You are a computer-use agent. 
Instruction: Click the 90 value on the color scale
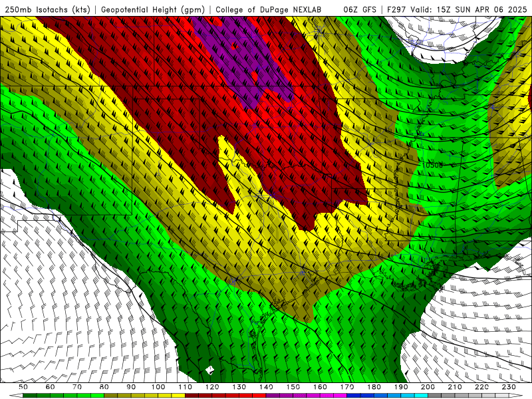pos(131,387)
